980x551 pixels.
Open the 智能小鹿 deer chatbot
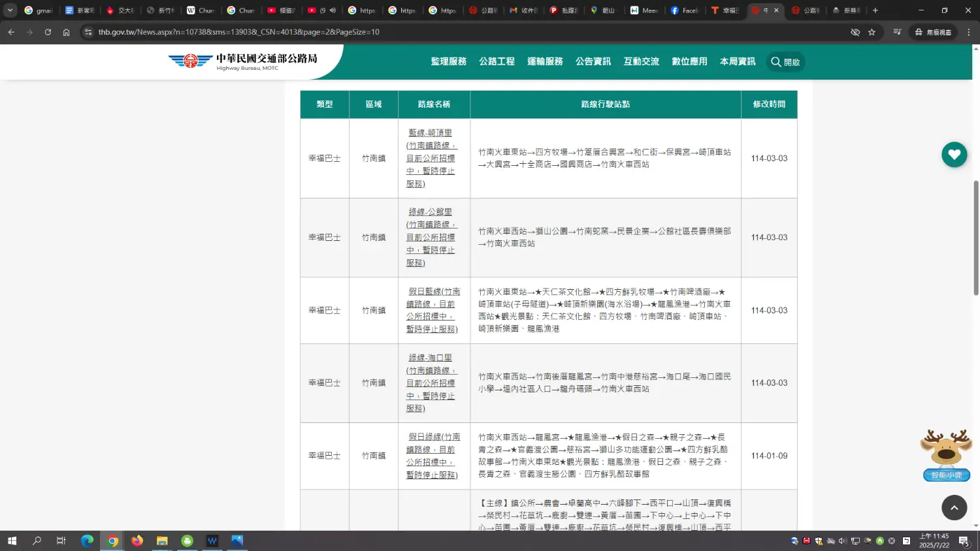946,456
